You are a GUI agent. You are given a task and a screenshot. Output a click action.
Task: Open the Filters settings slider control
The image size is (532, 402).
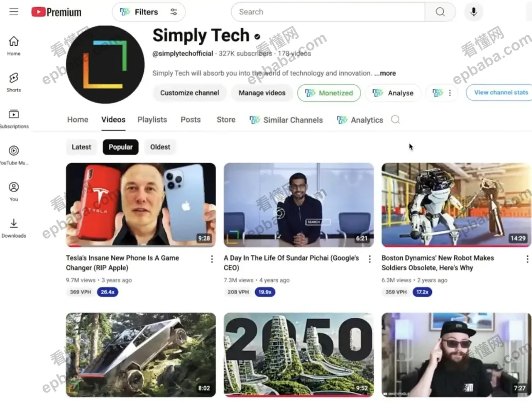click(174, 12)
